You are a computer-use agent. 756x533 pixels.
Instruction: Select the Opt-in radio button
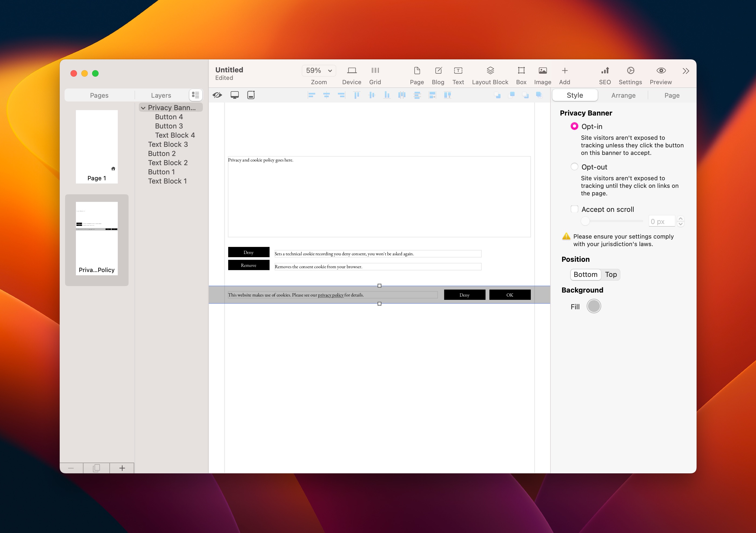tap(574, 126)
